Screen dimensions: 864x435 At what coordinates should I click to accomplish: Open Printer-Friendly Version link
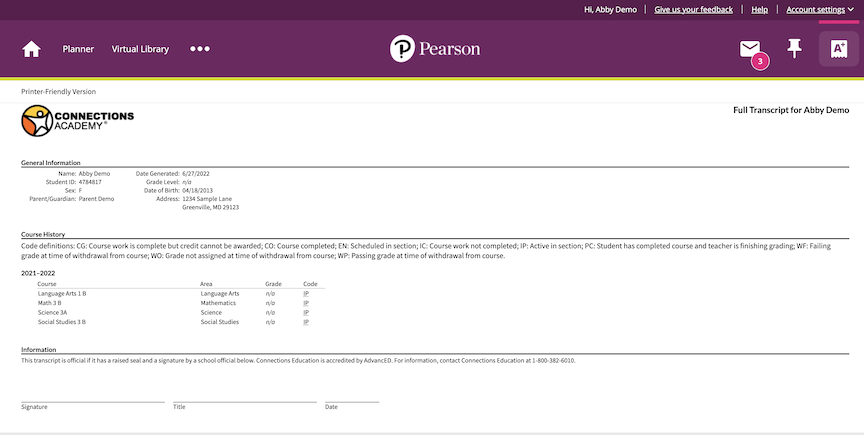coord(58,91)
